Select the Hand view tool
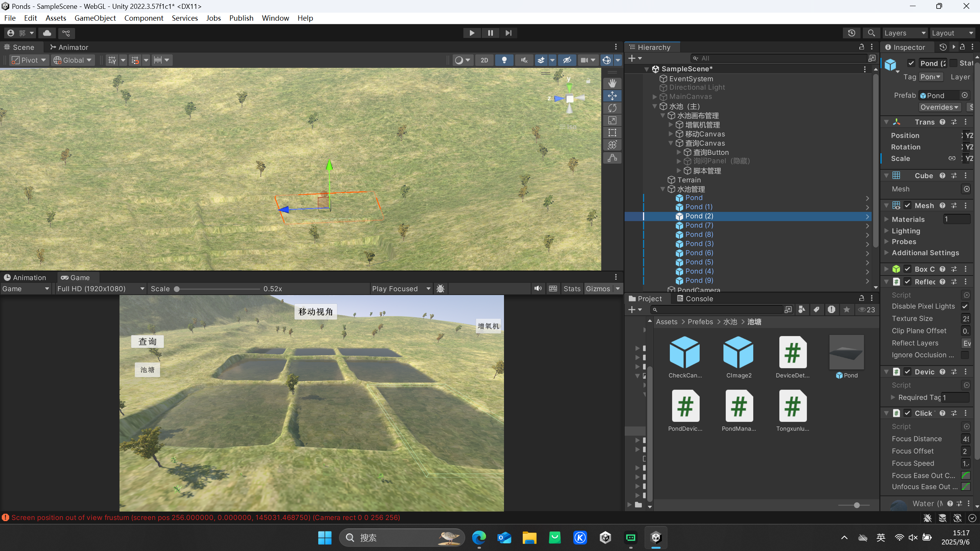 (612, 83)
